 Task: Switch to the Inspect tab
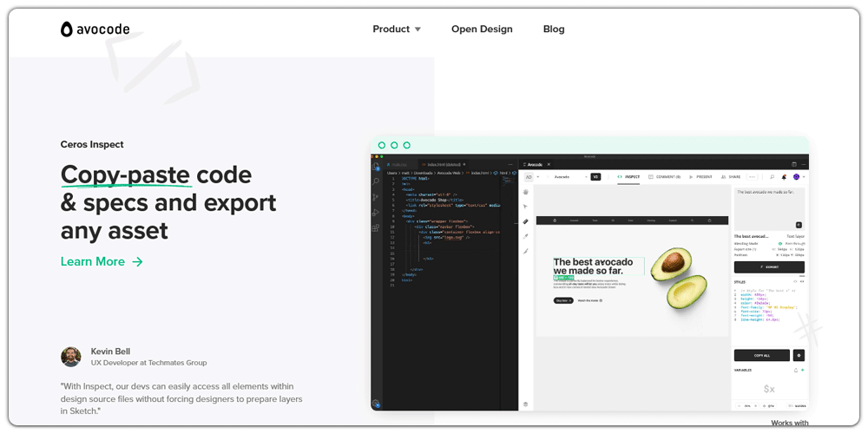click(628, 176)
